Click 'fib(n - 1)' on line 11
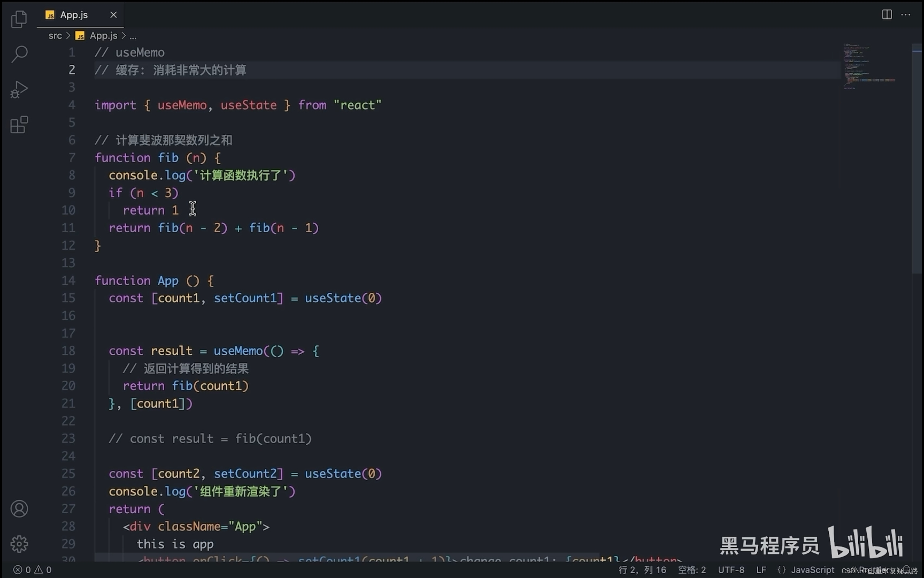Image resolution: width=924 pixels, height=578 pixels. pos(284,228)
